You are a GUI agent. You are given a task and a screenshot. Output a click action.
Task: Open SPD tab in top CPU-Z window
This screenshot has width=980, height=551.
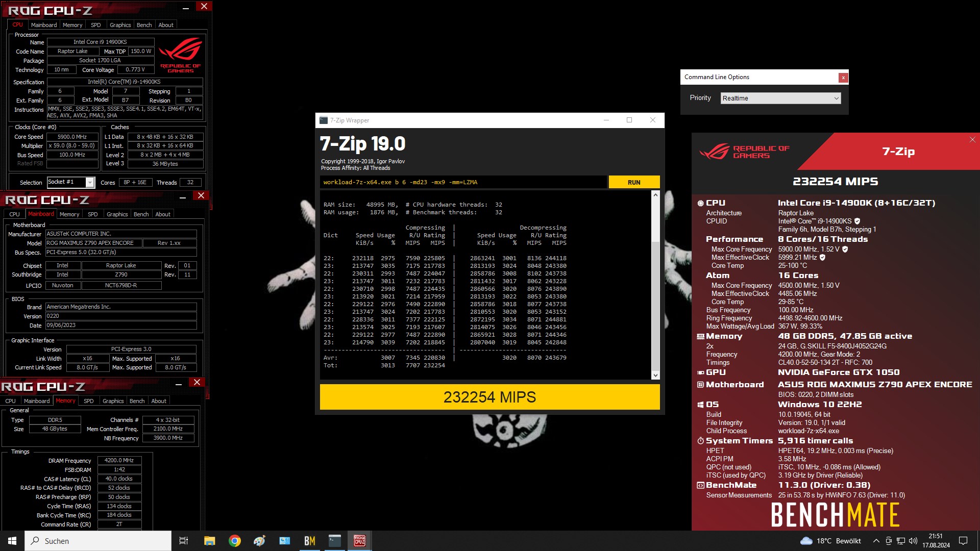tap(96, 25)
